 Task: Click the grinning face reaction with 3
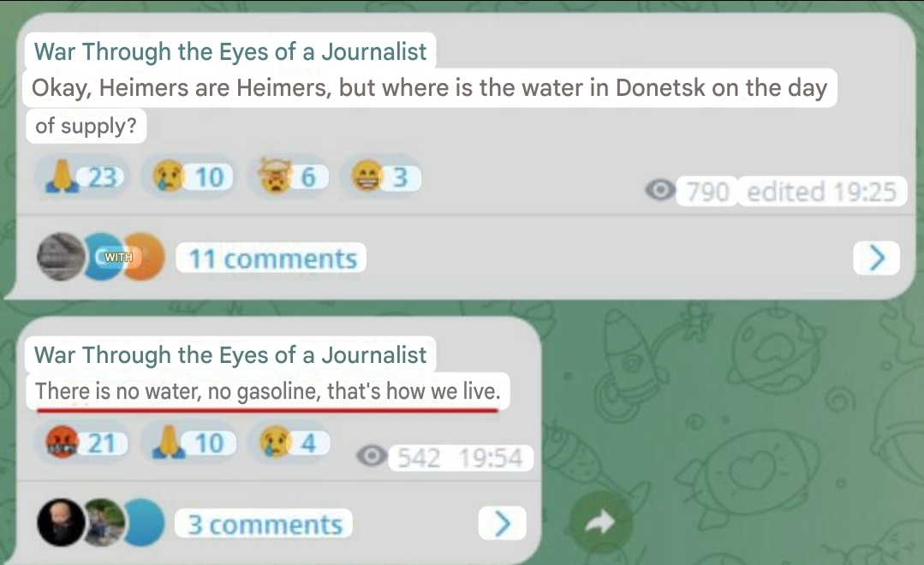381,176
